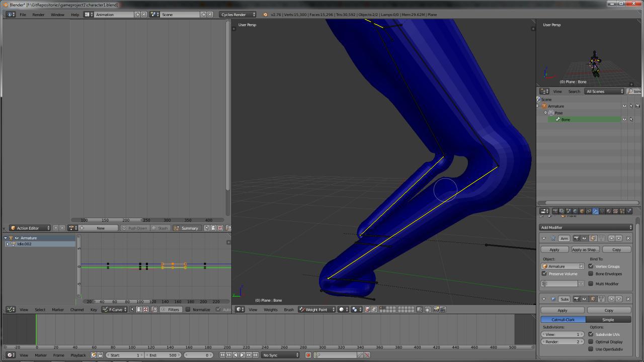Uncheck Subdivide UVs option
Viewport: 644px width, 362px height.
591,334
